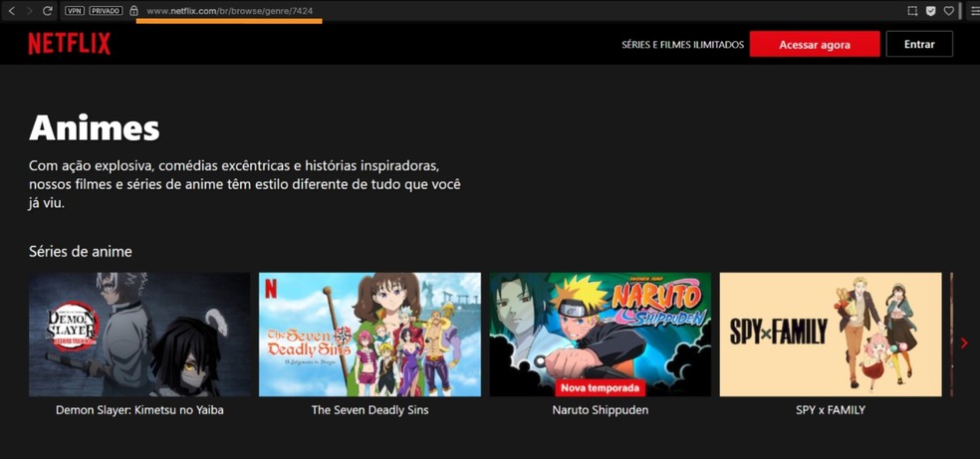
Task: Click the Séries de anime row title
Action: [81, 252]
